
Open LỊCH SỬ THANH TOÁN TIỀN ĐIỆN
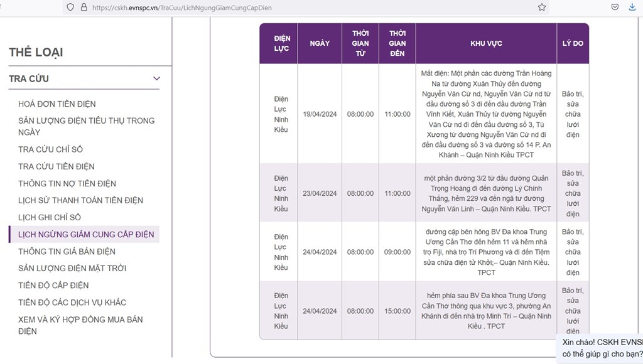[81, 200]
